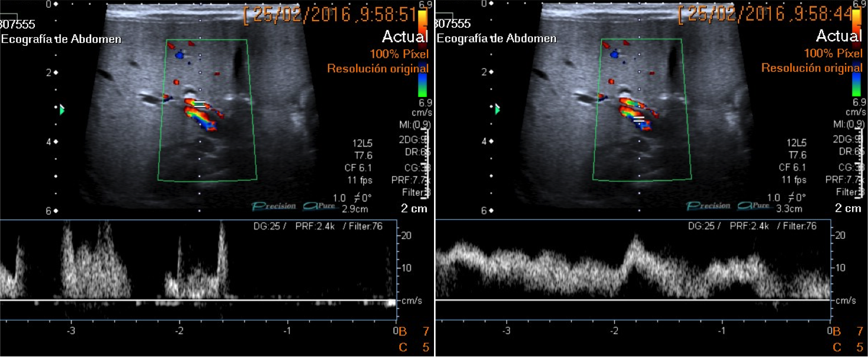Click the blue flow spot in left color box

point(181,55)
